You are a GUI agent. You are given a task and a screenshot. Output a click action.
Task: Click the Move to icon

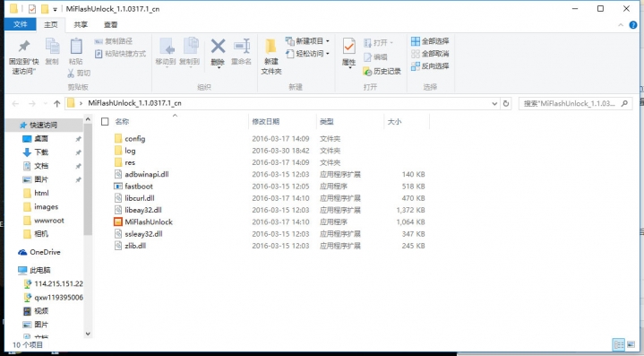[167, 47]
